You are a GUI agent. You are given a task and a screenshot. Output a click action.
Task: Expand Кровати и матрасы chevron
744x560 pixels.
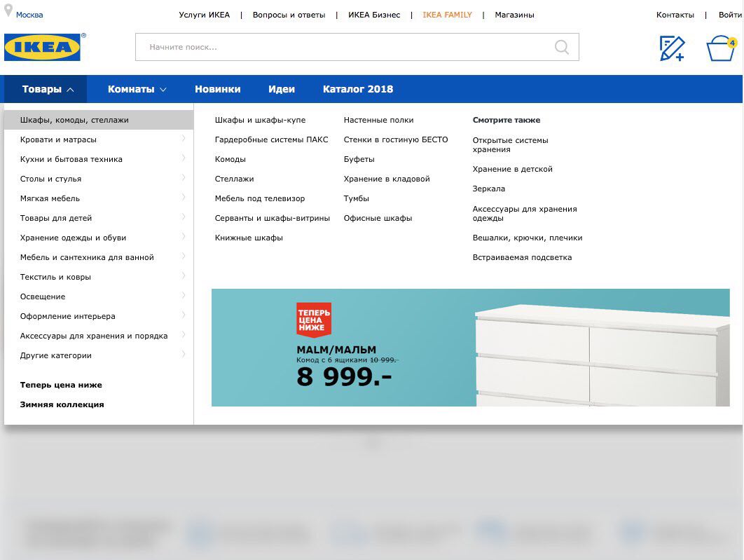[x=184, y=139]
